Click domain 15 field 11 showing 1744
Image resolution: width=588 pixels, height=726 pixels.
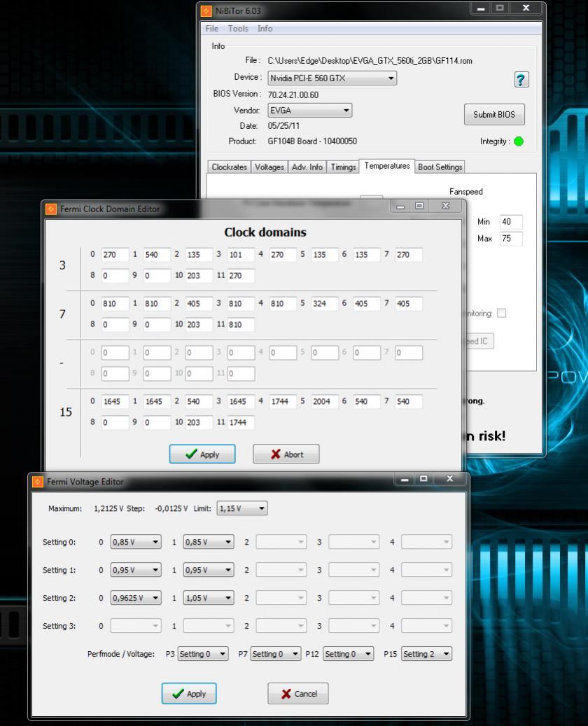tap(241, 422)
